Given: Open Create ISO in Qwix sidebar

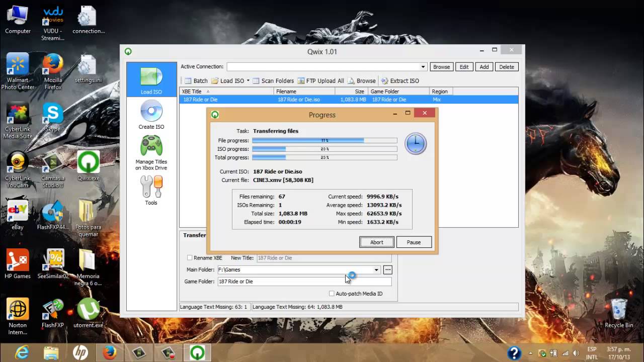Looking at the screenshot, I should click(x=151, y=115).
